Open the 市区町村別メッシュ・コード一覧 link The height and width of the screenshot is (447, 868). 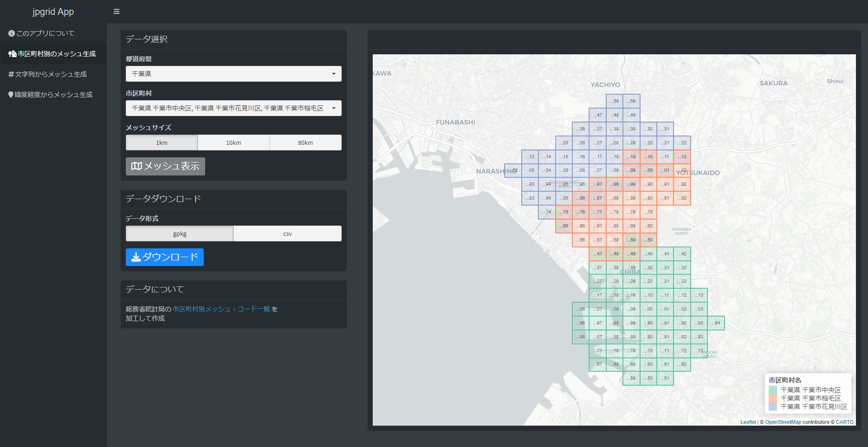[x=221, y=309]
